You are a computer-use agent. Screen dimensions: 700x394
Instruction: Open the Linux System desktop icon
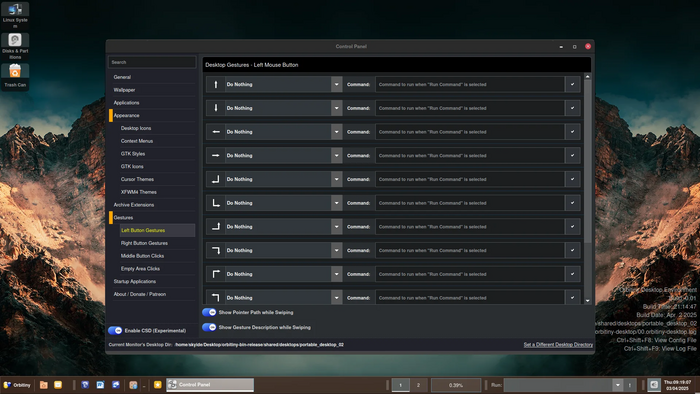pos(15,16)
